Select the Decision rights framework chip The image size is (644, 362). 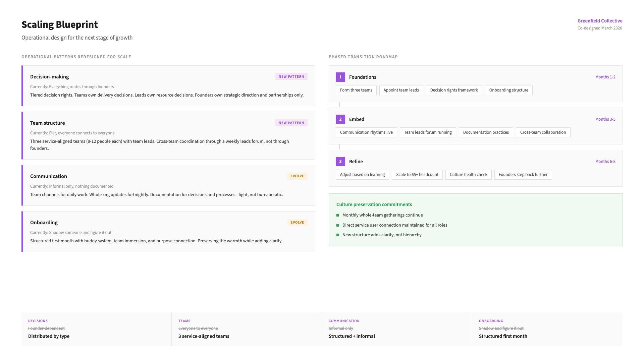(x=454, y=90)
